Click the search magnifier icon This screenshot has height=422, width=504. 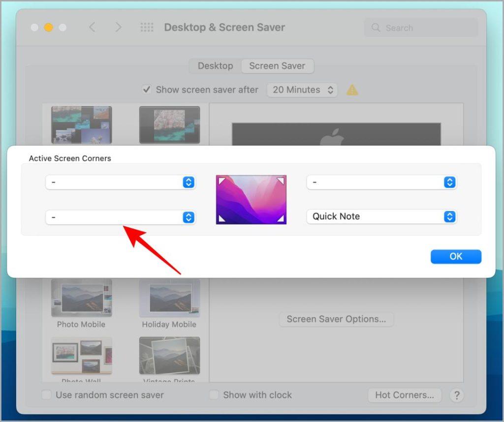(376, 28)
